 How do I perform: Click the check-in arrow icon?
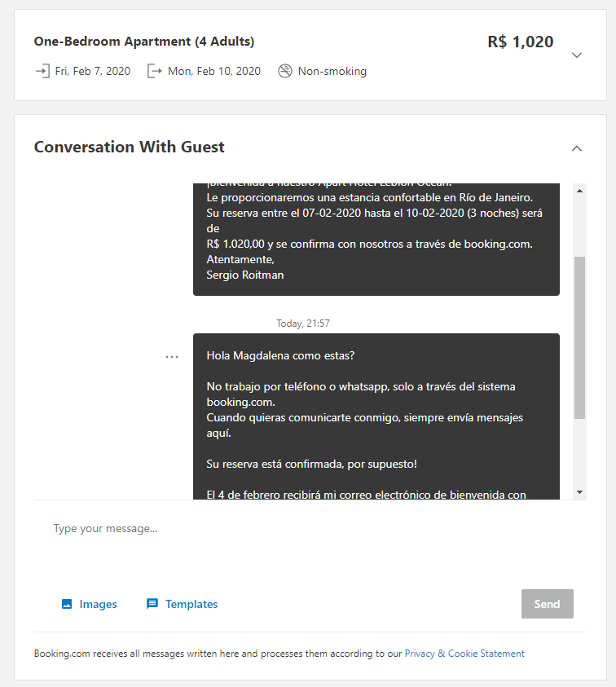(42, 71)
